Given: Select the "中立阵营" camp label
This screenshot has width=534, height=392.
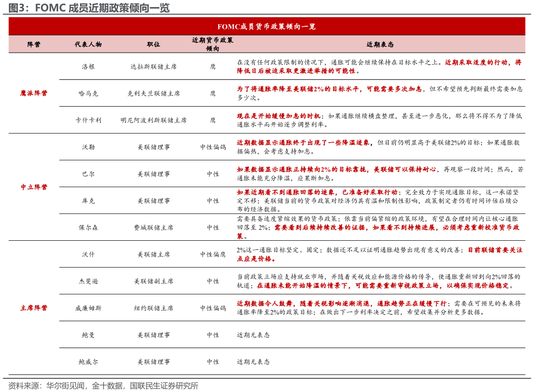Looking at the screenshot, I should 34,187.
